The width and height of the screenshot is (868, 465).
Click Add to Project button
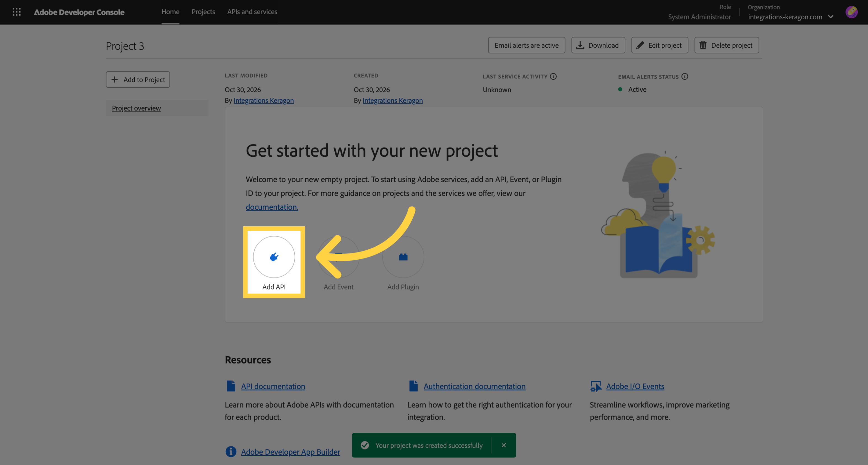point(138,79)
